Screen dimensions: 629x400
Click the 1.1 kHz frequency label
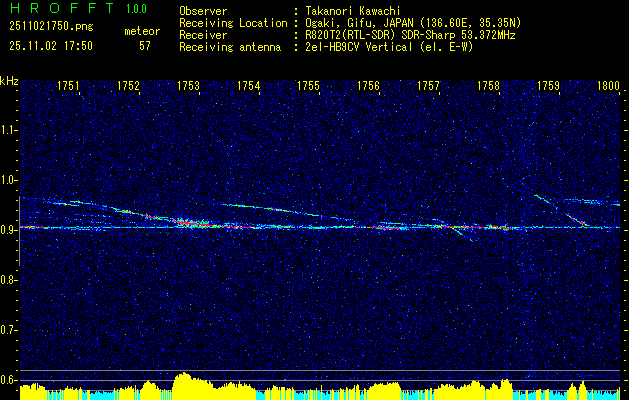click(9, 130)
